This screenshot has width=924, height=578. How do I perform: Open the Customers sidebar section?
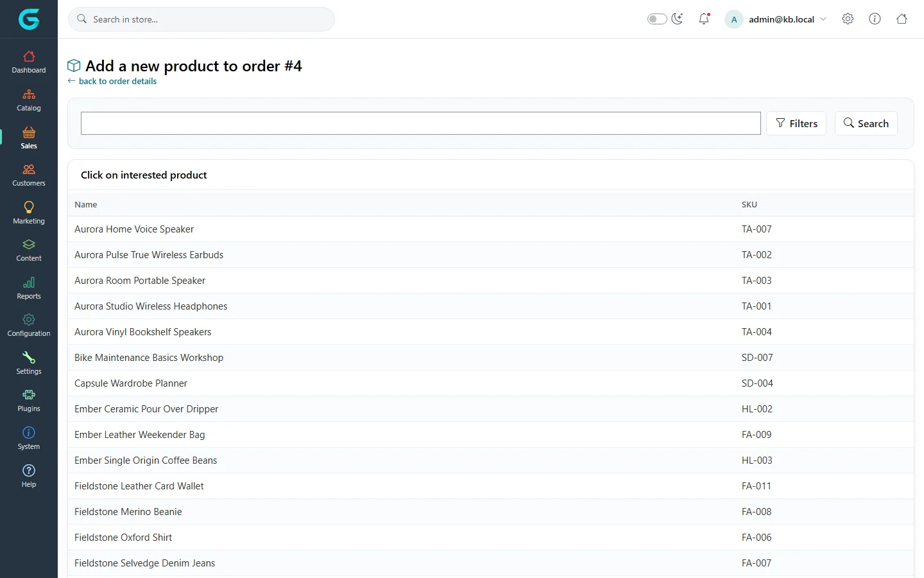(29, 175)
